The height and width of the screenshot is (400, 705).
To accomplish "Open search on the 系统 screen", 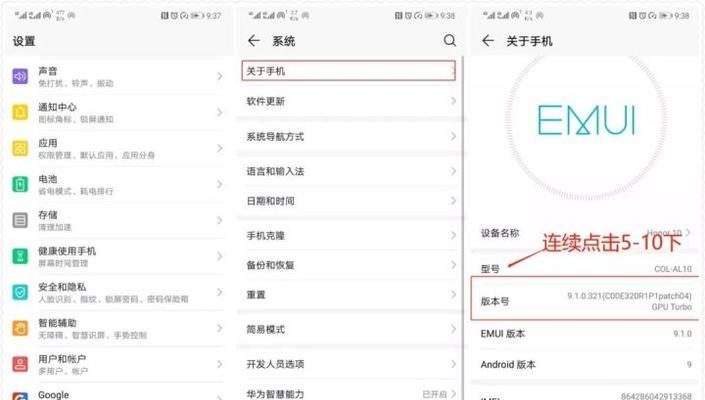I will pyautogui.click(x=450, y=40).
